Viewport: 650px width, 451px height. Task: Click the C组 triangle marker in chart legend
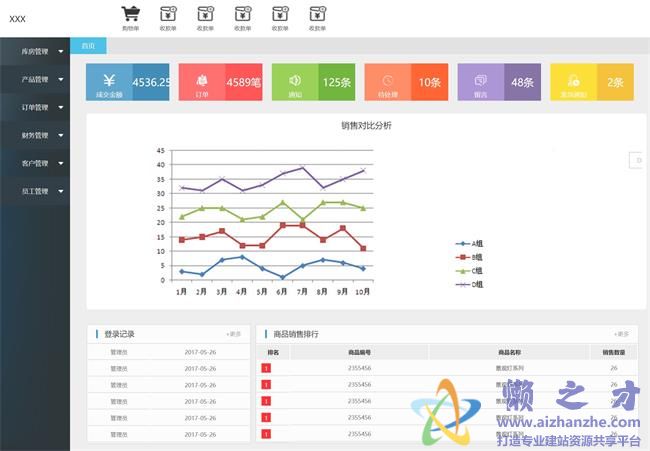tap(463, 271)
